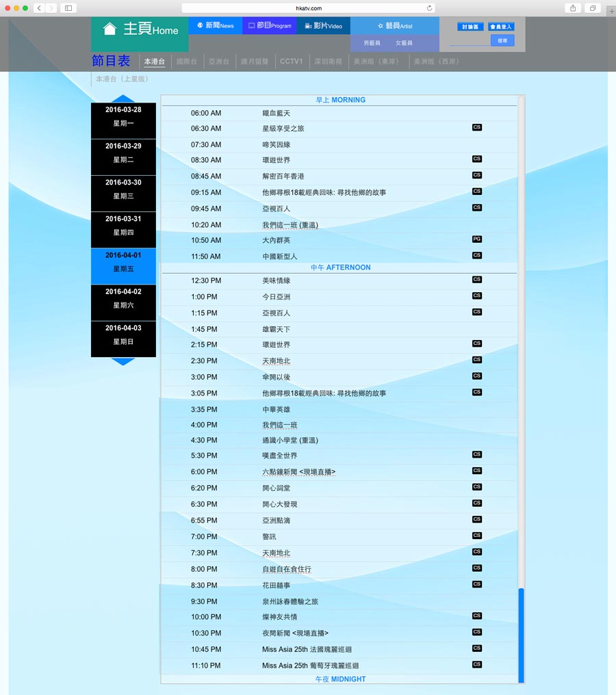Select date 2016-03-30 星期三
This screenshot has height=695, width=616.
(123, 194)
